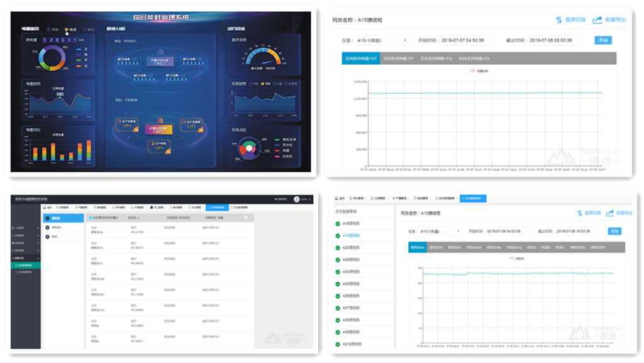Click data export icon in top-right panel
This screenshot has height=363, width=644.
[x=597, y=20]
